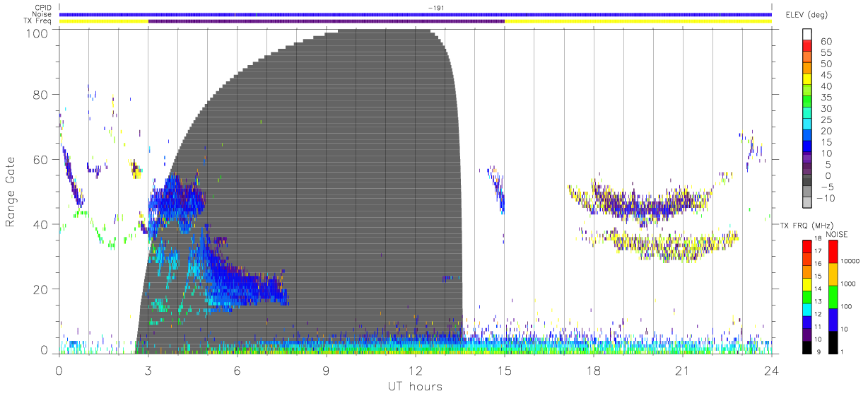Click the red top segment of the NOISE colorbar
The image size is (868, 401).
[833, 252]
